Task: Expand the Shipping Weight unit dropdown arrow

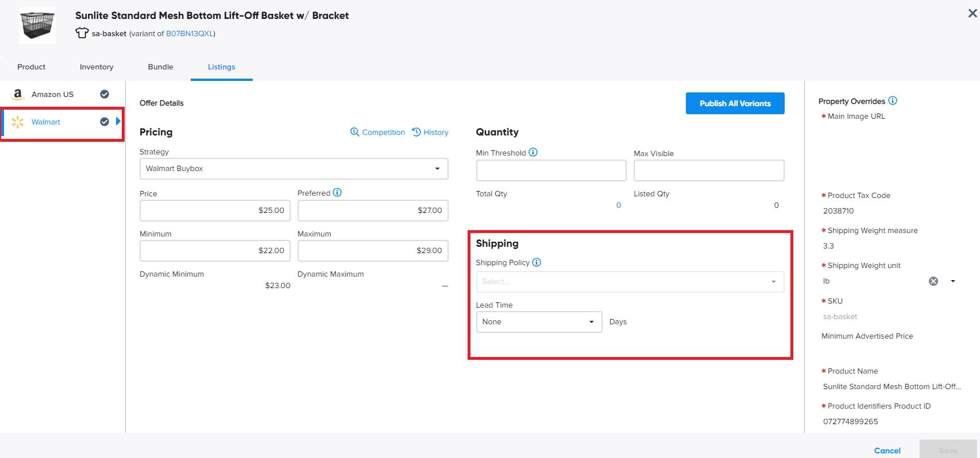Action: point(953,281)
